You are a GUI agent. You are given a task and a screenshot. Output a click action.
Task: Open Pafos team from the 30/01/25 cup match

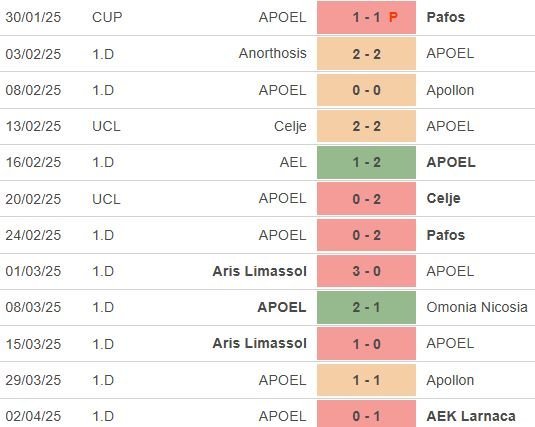(446, 17)
